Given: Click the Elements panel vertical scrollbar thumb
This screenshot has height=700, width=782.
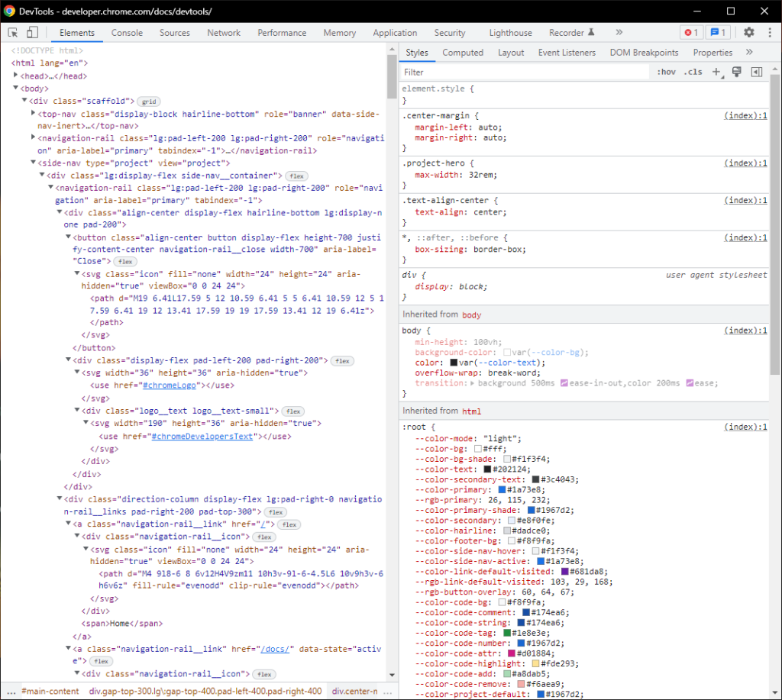Looking at the screenshot, I should point(392,76).
